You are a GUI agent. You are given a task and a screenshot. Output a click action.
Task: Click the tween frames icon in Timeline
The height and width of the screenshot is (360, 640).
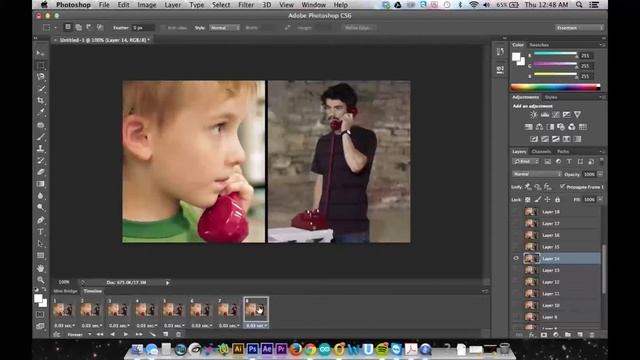pos(152,334)
